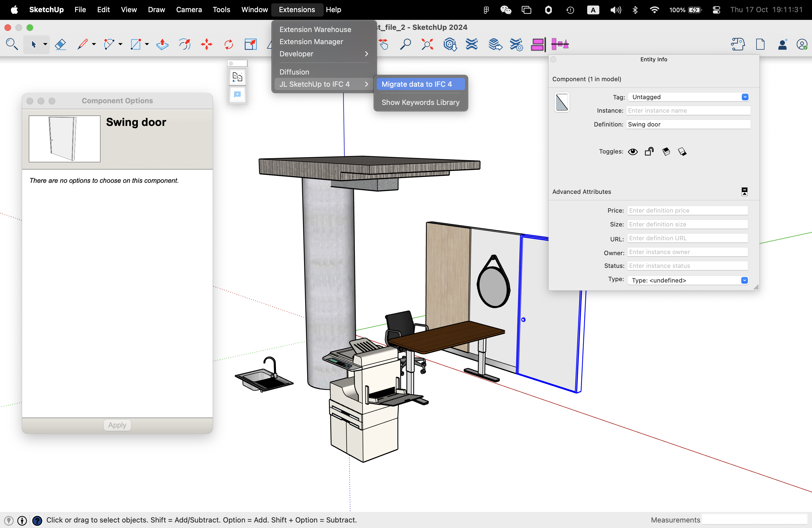
Task: Toggle lock icon in Entity Info panel
Action: 649,152
